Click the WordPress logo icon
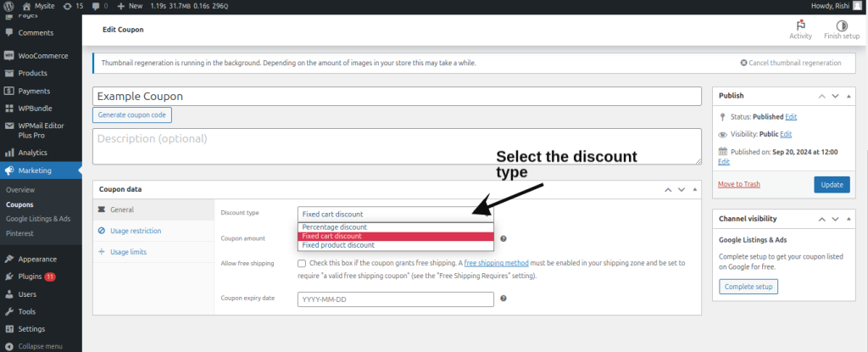Viewport: 868px width, 352px height. click(x=9, y=5)
